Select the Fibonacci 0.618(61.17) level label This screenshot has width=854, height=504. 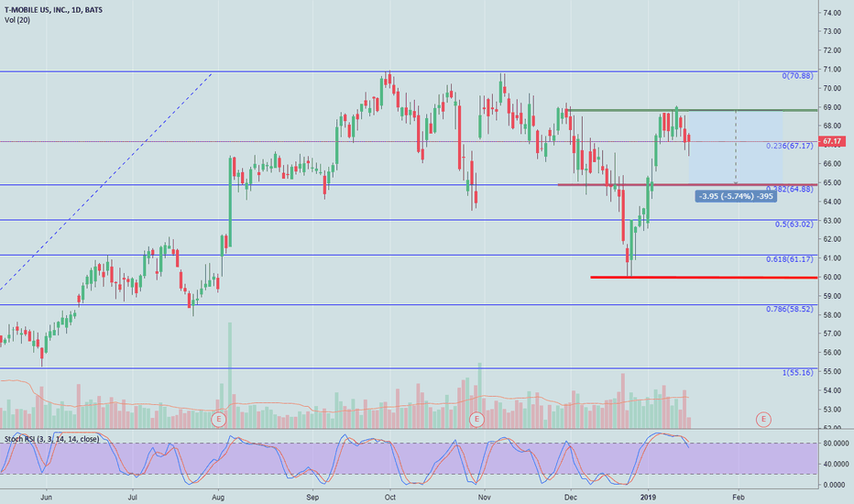790,258
